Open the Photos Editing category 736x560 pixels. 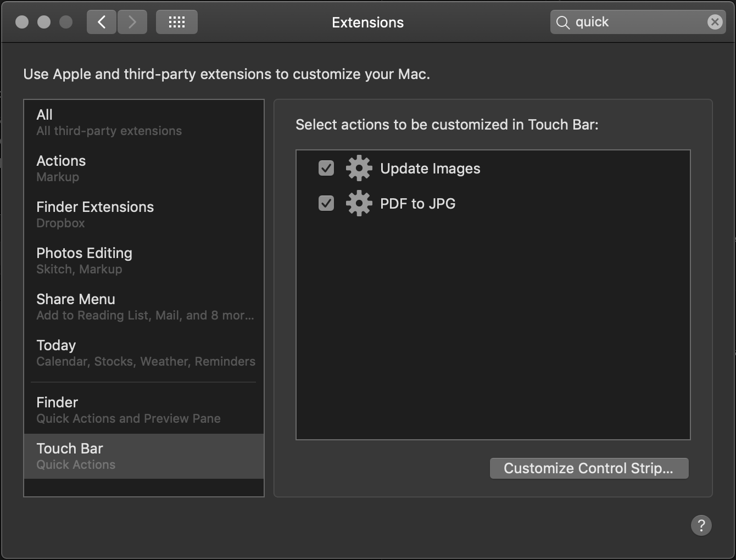pyautogui.click(x=144, y=261)
